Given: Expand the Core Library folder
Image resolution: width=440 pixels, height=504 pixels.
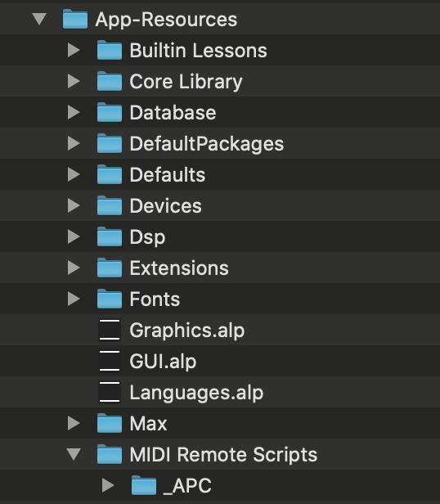Looking at the screenshot, I should (x=74, y=81).
